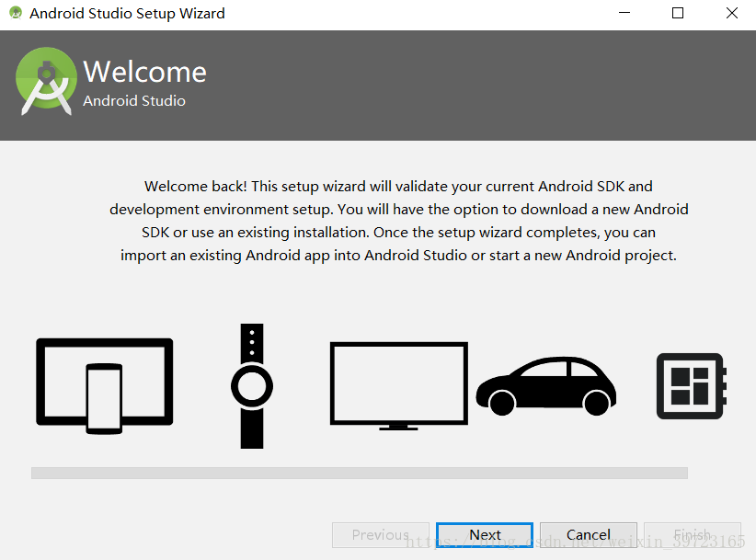Click the Android Auto car icon
756x560 pixels.
click(x=546, y=386)
